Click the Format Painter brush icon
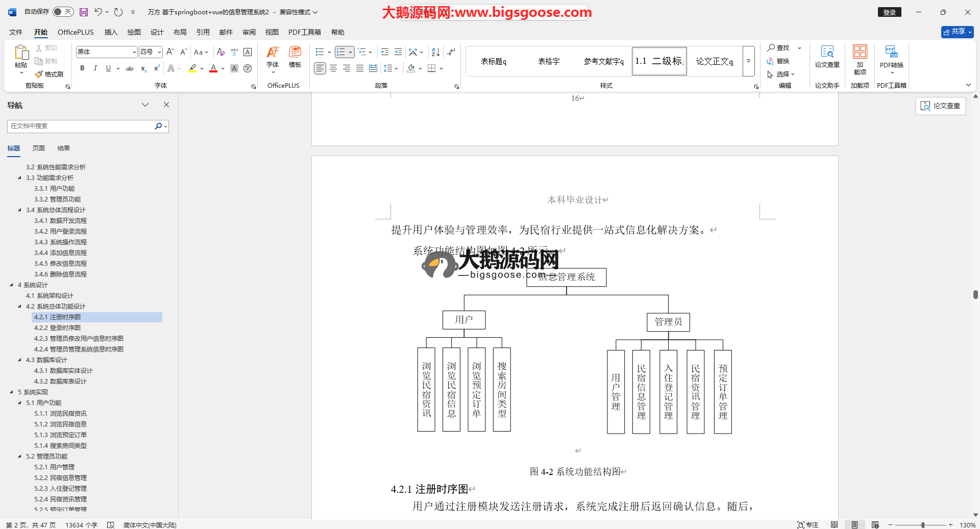Screen dimensions: 980x529 point(39,74)
